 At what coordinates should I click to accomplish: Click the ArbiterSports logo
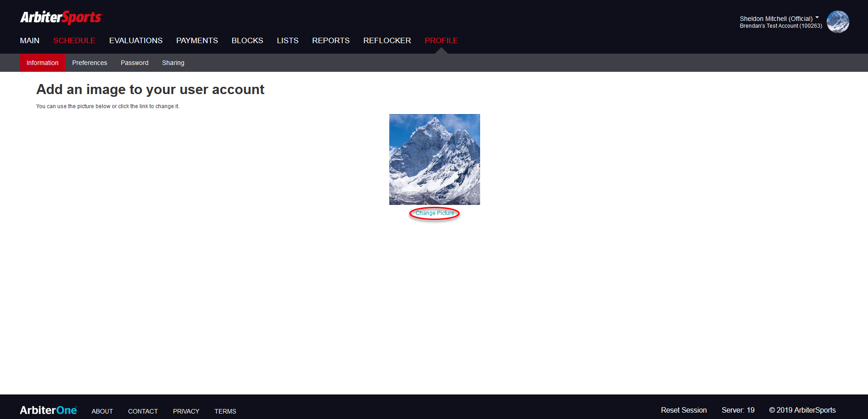61,17
